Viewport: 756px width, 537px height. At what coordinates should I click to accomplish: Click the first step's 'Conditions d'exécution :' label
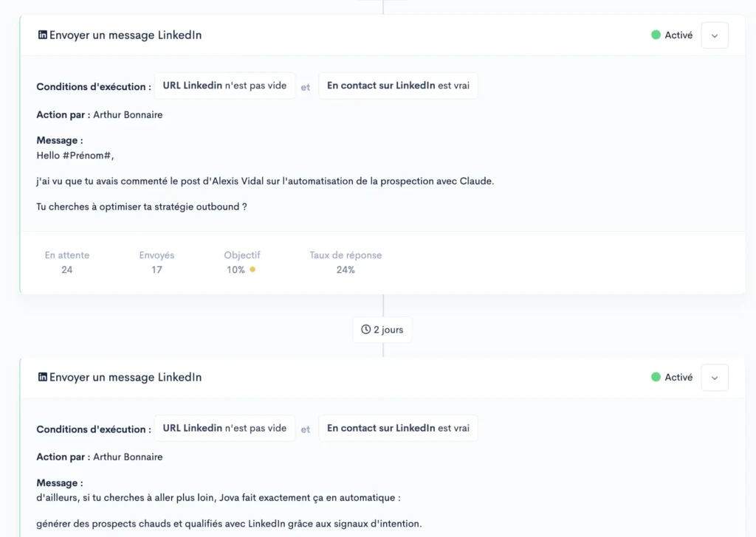(94, 87)
